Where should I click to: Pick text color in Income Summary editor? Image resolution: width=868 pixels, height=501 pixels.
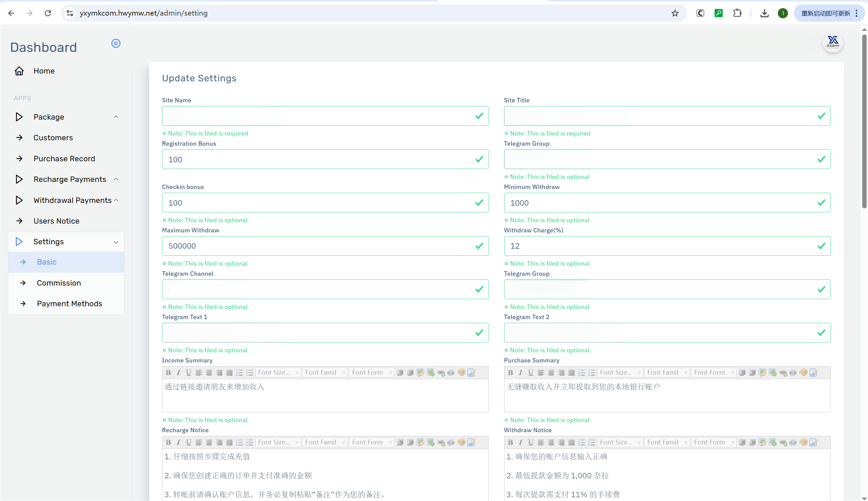tap(461, 372)
